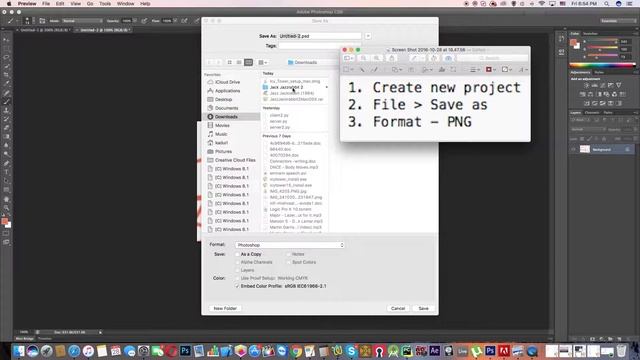Toggle the Layers checkbox in Save dialog

tap(237, 270)
